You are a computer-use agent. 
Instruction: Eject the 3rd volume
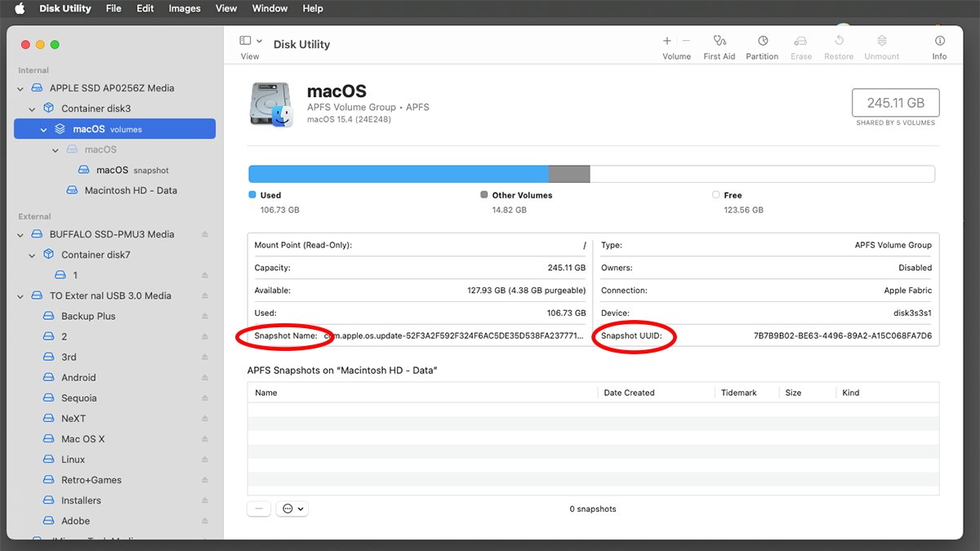205,357
